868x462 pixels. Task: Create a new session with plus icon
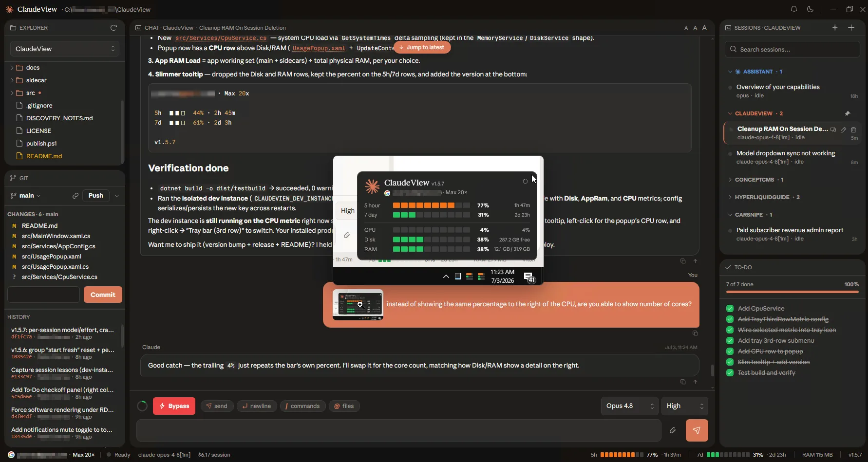click(851, 28)
